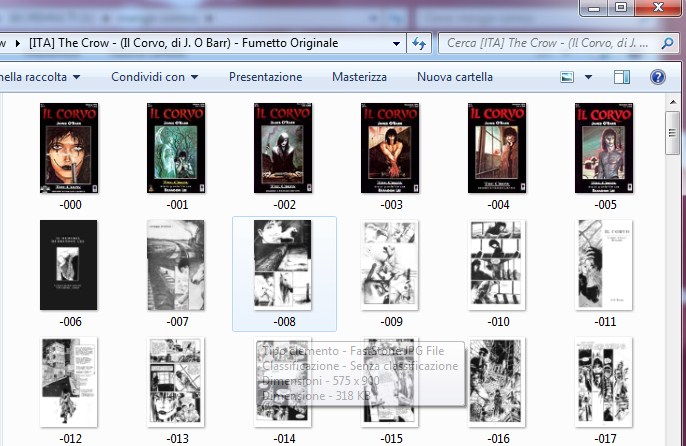The width and height of the screenshot is (686, 446).
Task: Click the scrollbar up arrow
Action: coord(672,102)
